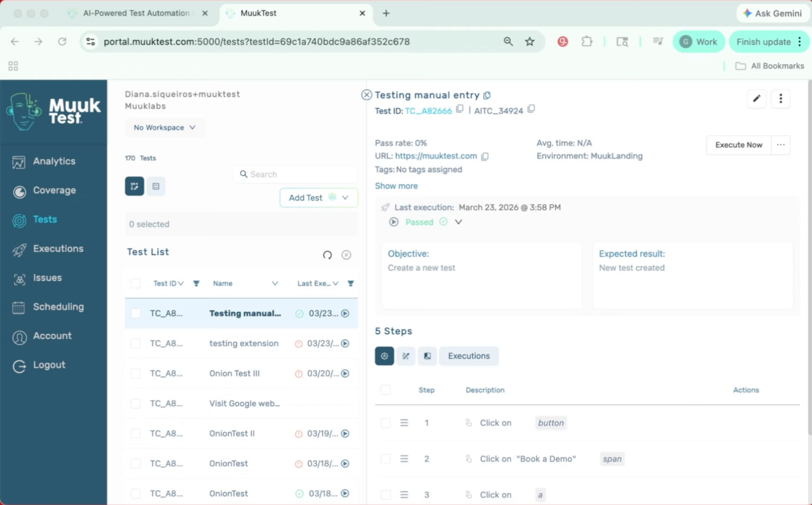The width and height of the screenshot is (812, 505).
Task: Click the Tests target icon in sidebar
Action: 19,220
